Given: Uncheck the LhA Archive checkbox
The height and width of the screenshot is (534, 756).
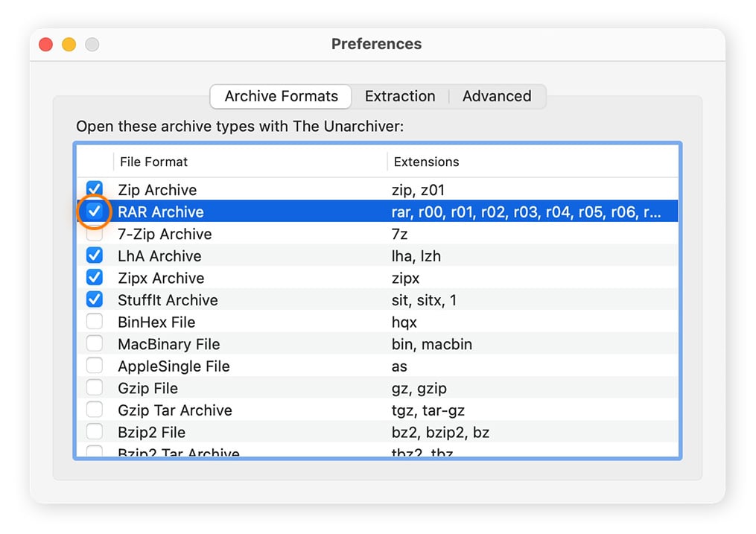Looking at the screenshot, I should tap(95, 255).
